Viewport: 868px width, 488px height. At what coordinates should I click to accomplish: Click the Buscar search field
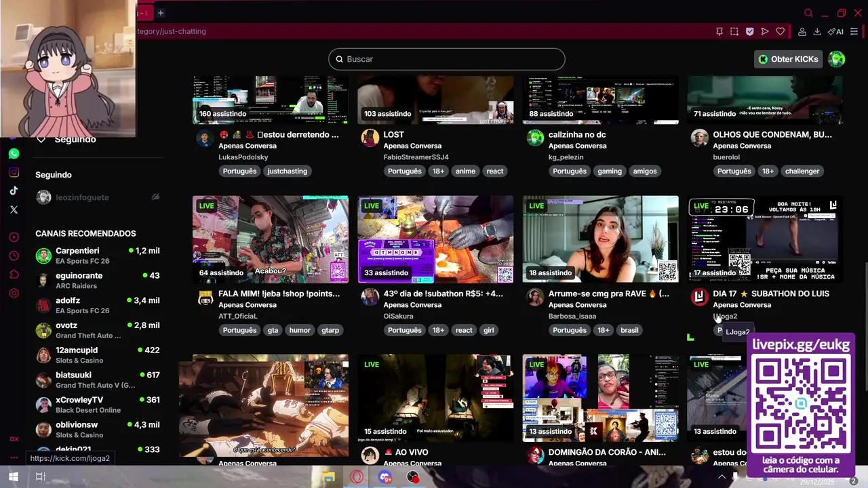pos(447,59)
